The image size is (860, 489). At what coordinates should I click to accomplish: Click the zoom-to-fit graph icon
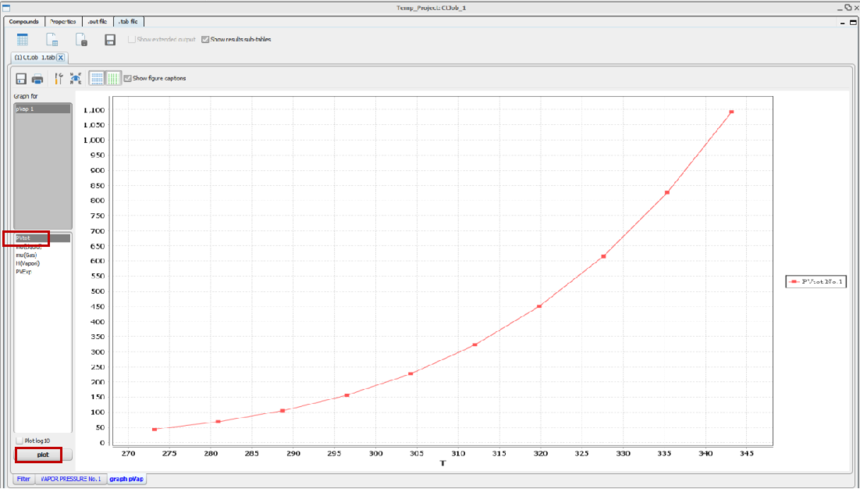click(76, 78)
